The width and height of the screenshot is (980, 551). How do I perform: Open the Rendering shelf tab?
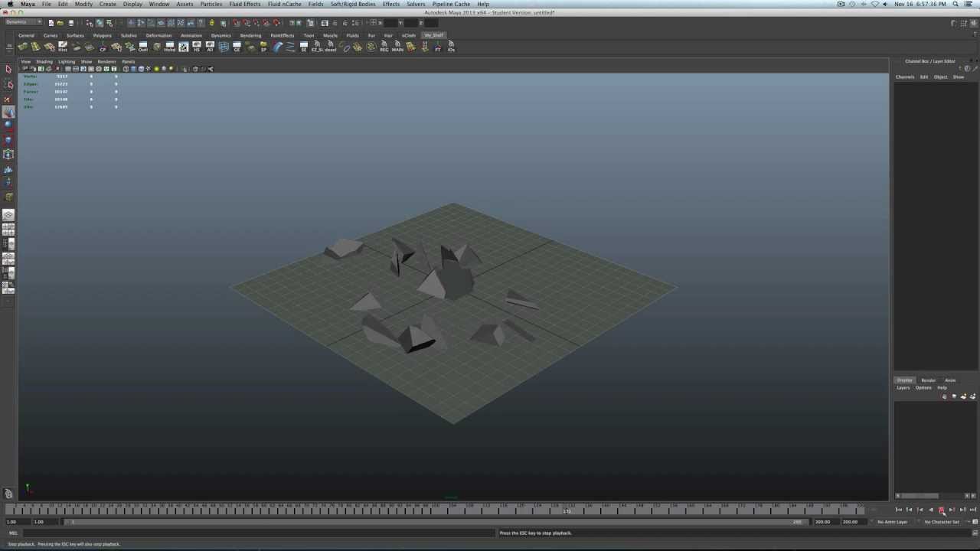click(250, 35)
